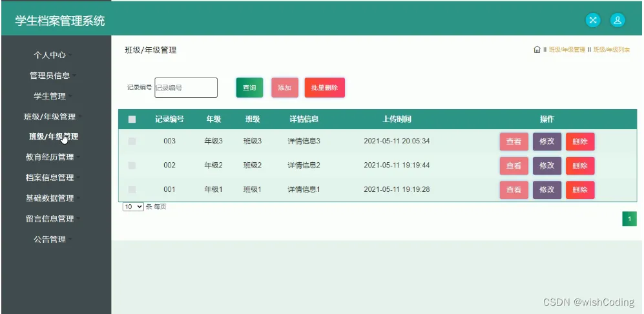
Task: Check the checkbox for record 003
Action: pos(132,141)
